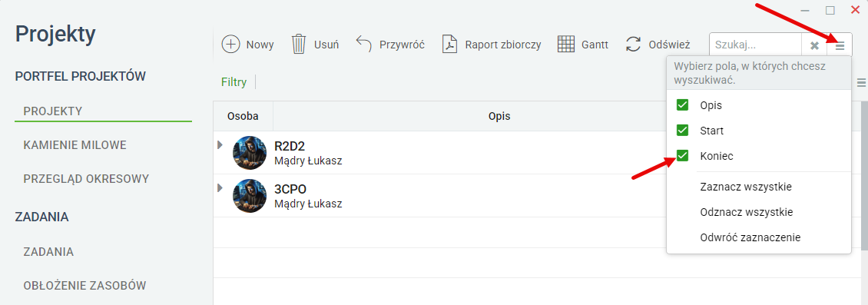Uncheck the Koniec search field checkbox
The image size is (868, 305).
click(x=683, y=156)
